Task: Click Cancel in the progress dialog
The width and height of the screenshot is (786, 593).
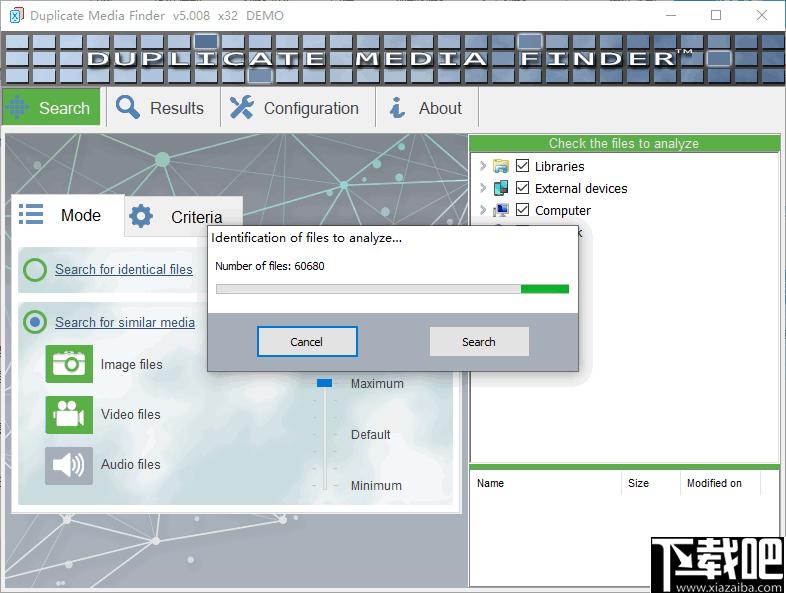Action: click(307, 342)
